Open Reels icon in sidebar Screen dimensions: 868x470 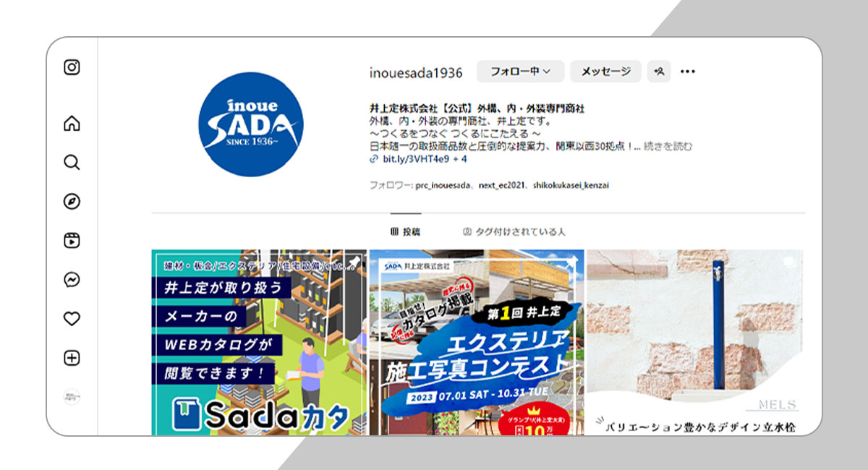point(72,241)
